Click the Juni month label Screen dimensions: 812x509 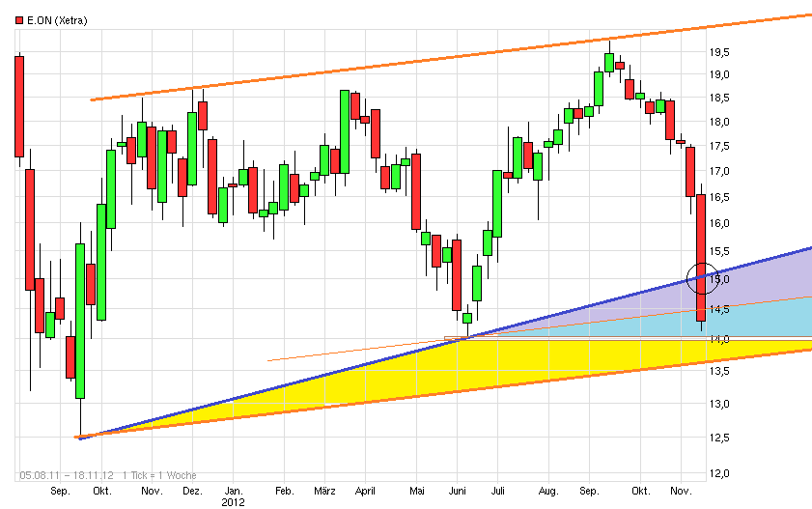coord(457,491)
